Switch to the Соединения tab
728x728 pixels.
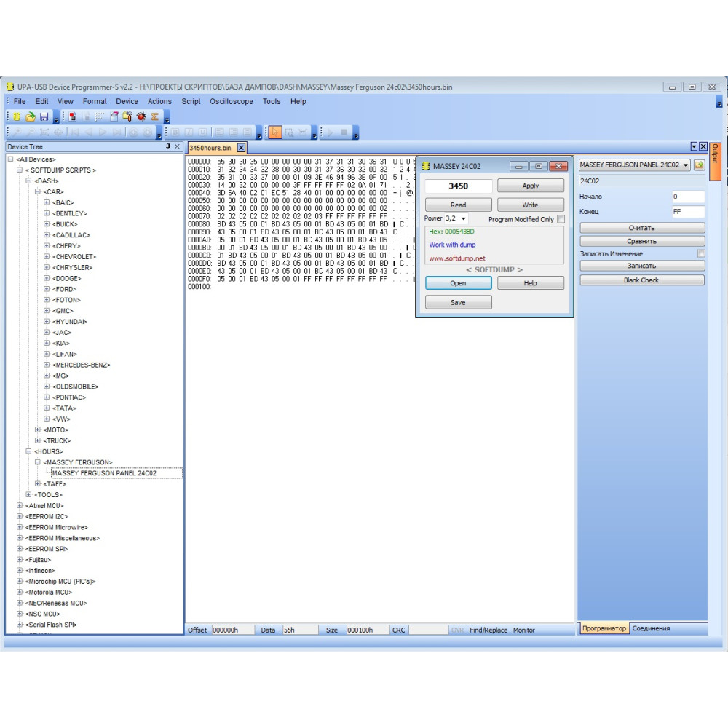pos(651,628)
